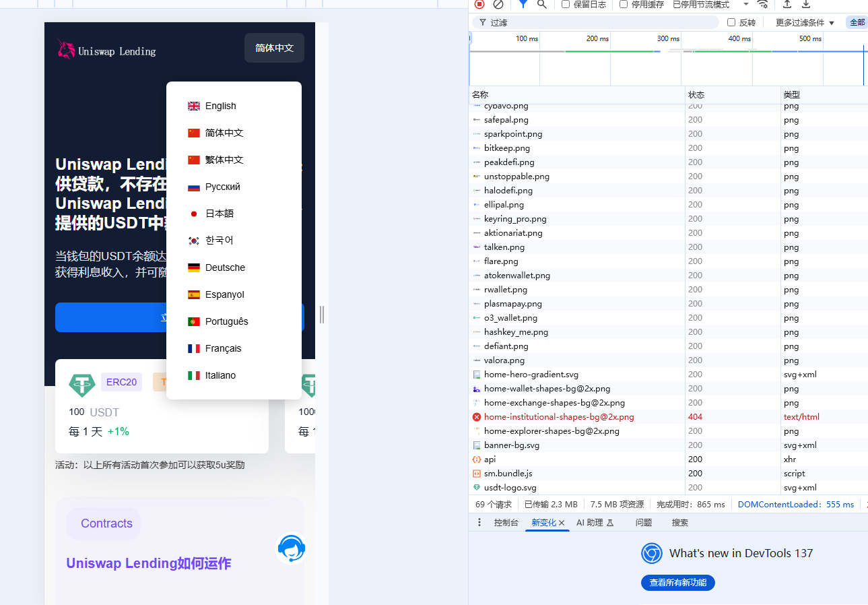Viewport: 868px width, 605px height.
Task: Open network conditions wifi settings icon
Action: (x=762, y=4)
